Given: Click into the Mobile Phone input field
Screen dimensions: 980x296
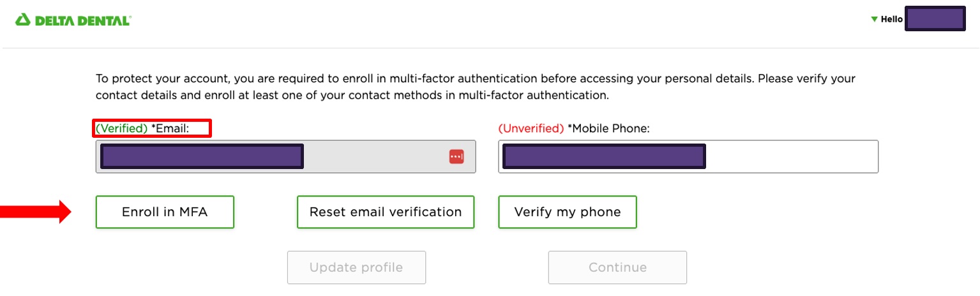Looking at the screenshot, I should pyautogui.click(x=792, y=157).
